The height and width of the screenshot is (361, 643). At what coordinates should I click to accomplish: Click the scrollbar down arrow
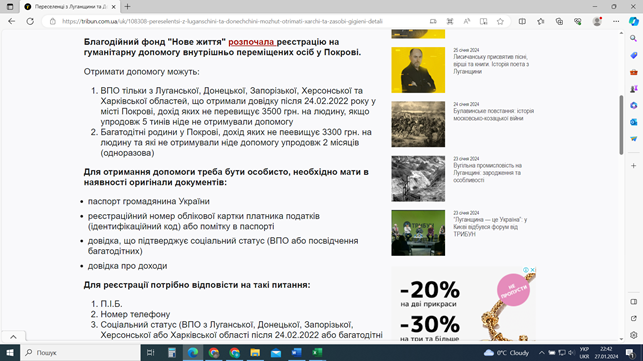coord(621,339)
